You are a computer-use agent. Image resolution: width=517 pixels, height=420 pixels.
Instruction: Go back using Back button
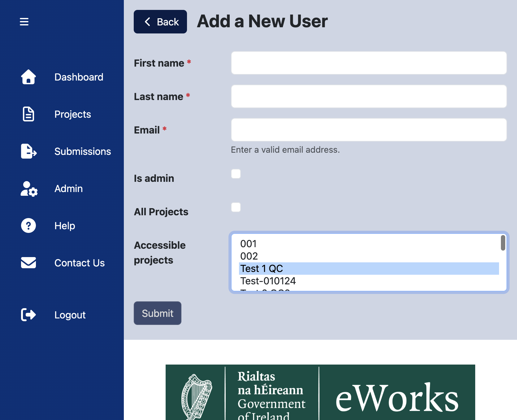pyautogui.click(x=160, y=22)
